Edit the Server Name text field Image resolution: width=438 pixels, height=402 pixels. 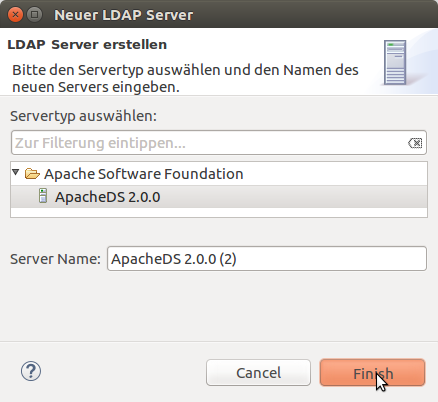pos(267,259)
